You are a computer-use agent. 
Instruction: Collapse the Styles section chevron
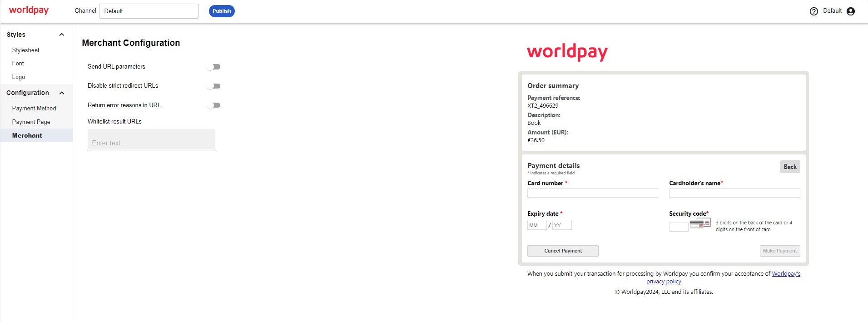pos(62,35)
